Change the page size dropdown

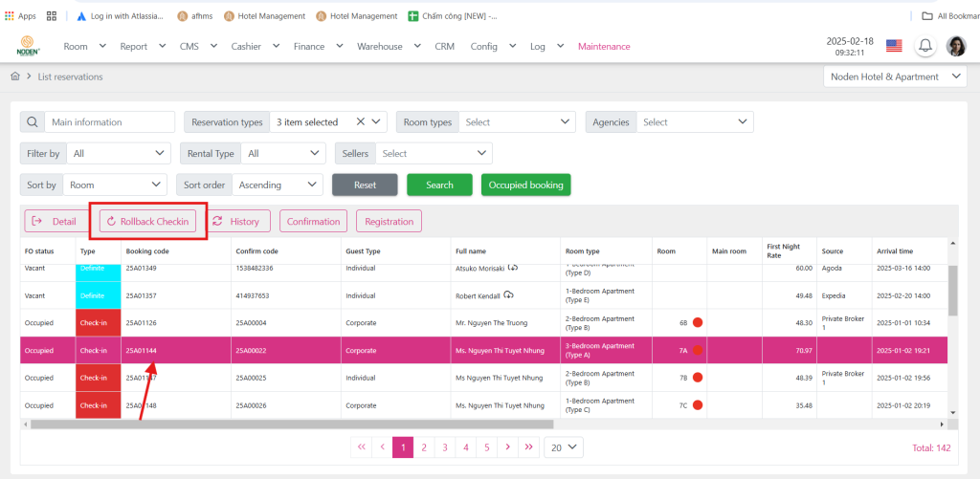563,446
